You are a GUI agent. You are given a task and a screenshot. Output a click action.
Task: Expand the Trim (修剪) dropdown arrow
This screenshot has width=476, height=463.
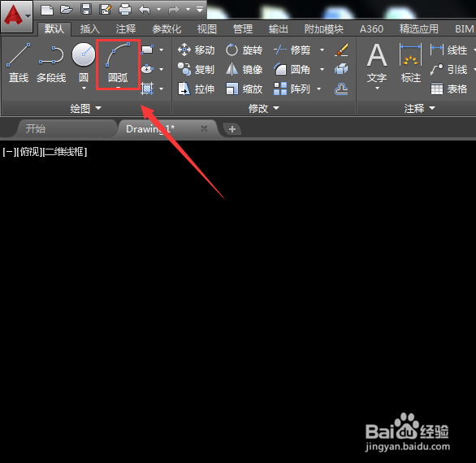[x=322, y=50]
